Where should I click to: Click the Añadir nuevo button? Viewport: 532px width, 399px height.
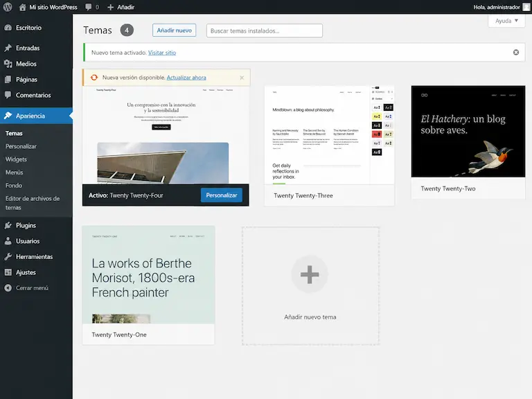click(174, 30)
